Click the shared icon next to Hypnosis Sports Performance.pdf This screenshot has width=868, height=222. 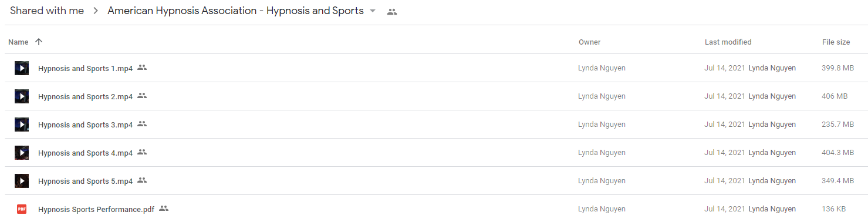point(164,208)
